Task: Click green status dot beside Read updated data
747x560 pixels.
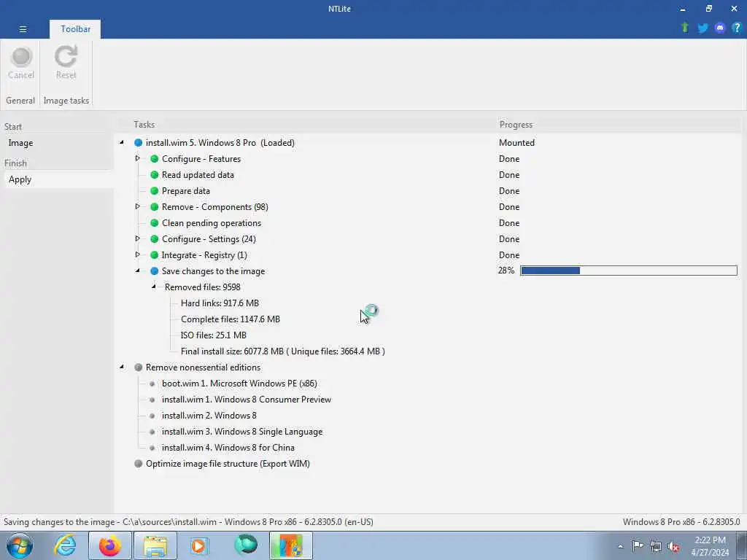Action: click(x=155, y=175)
